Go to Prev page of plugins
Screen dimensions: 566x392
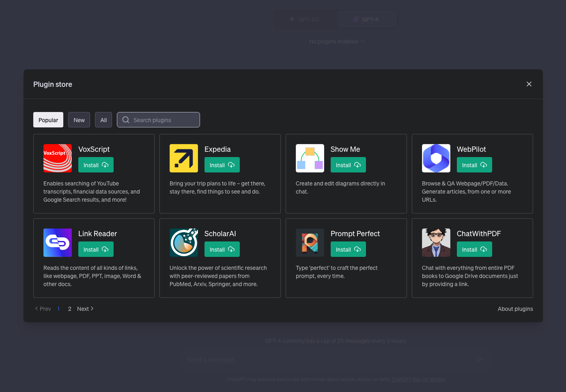click(x=43, y=309)
